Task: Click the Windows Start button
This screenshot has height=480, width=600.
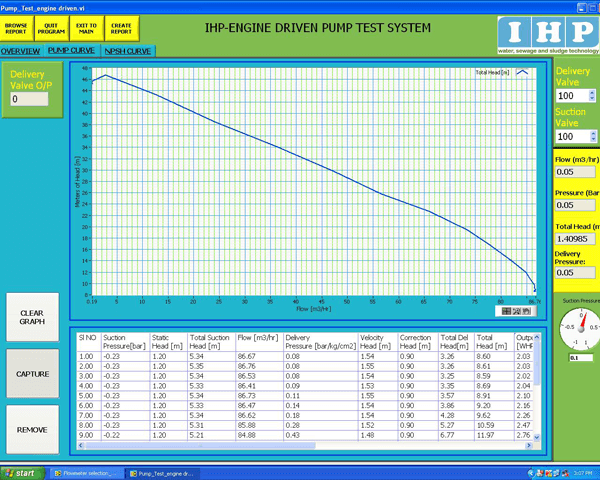Action: pos(20,472)
